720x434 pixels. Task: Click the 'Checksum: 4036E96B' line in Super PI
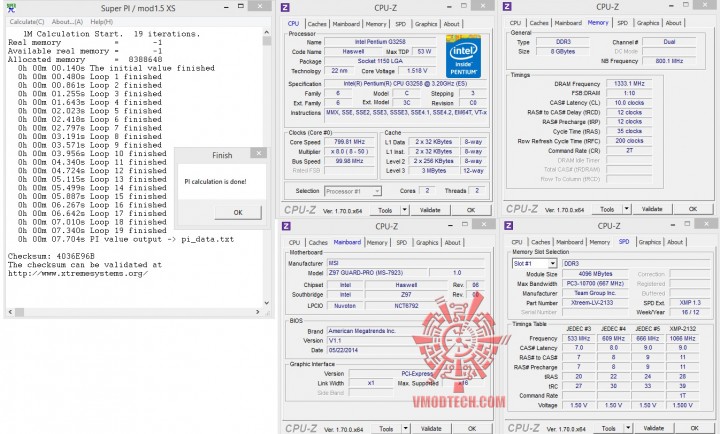[51, 256]
